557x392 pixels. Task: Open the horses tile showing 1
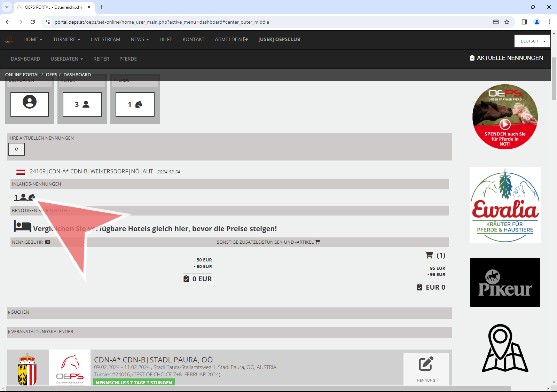point(135,104)
